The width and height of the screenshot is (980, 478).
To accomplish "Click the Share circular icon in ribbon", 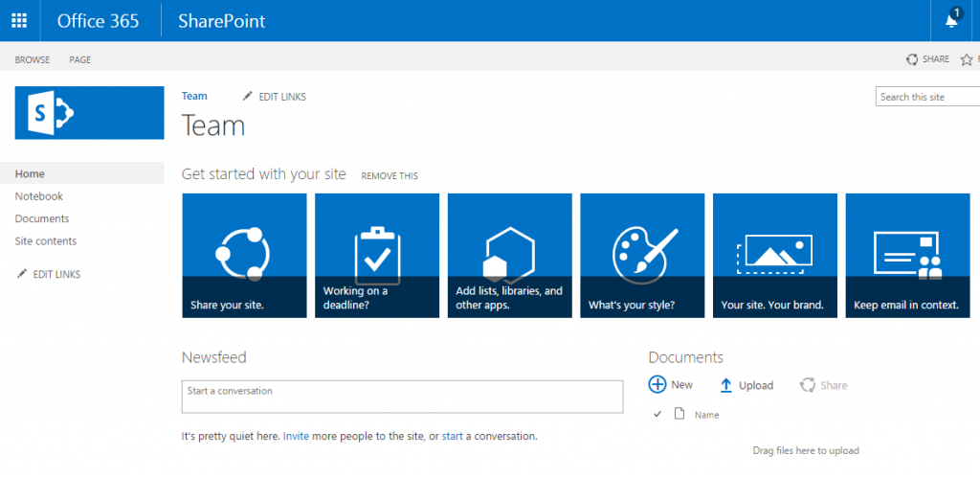I will [x=912, y=59].
